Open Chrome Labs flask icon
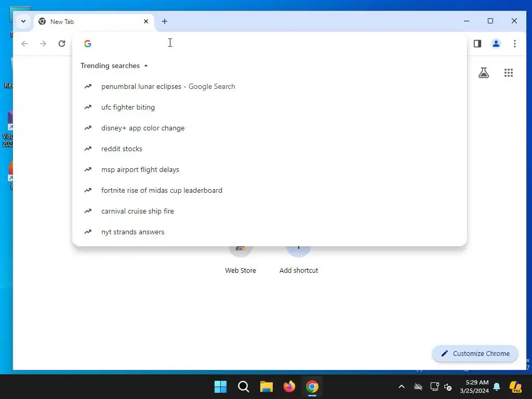This screenshot has height=399, width=532. (x=484, y=73)
